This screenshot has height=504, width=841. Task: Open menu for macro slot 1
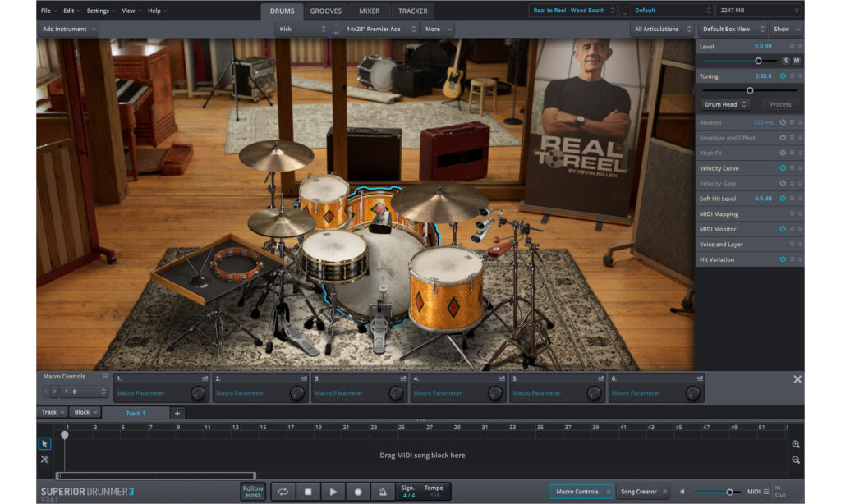click(x=205, y=378)
